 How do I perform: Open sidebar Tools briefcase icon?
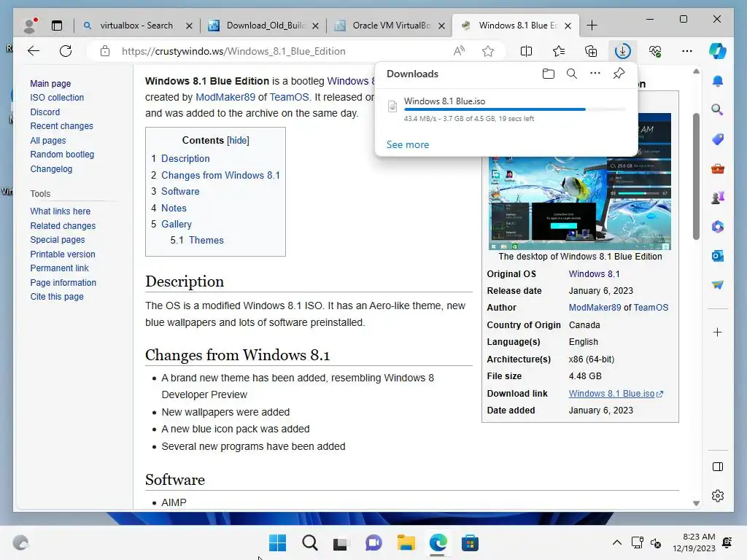click(718, 168)
